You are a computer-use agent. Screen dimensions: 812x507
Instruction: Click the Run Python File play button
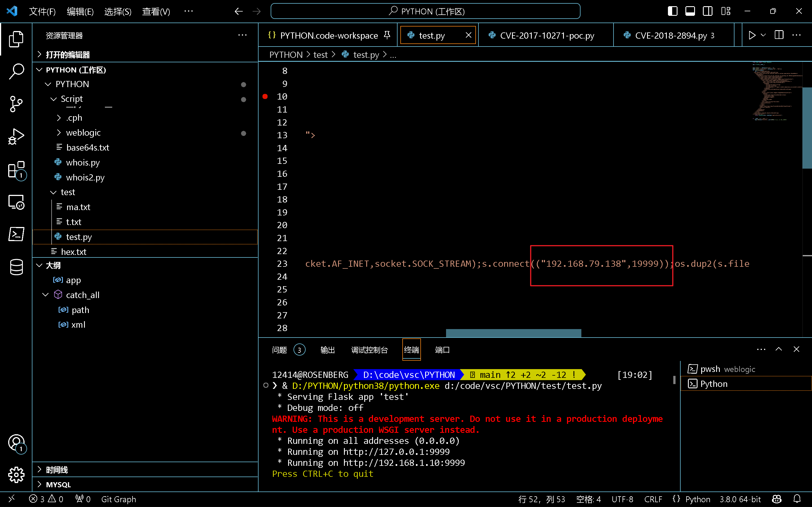[x=752, y=35]
